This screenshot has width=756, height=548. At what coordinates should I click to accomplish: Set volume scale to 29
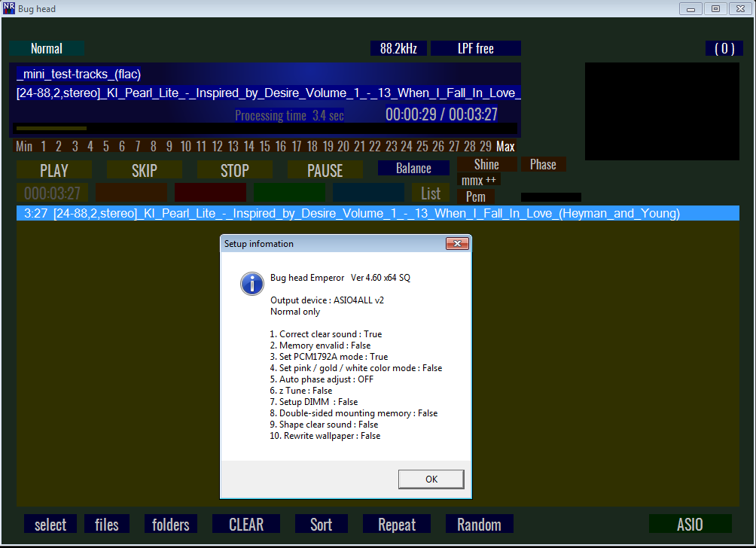pos(486,146)
